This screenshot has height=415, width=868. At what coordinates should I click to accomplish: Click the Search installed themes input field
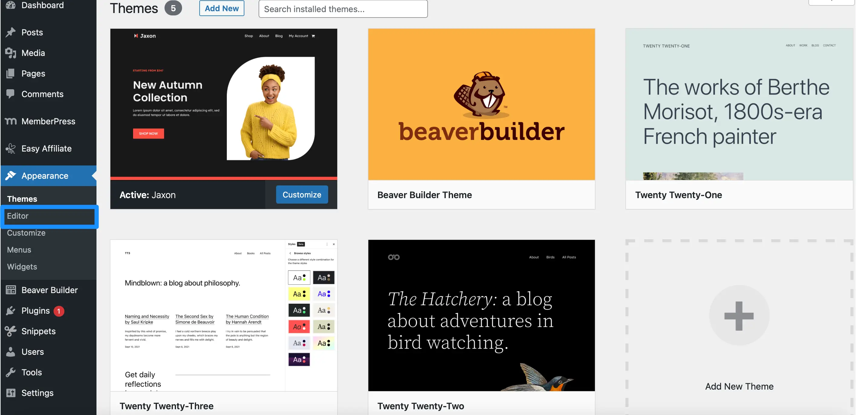pyautogui.click(x=343, y=8)
